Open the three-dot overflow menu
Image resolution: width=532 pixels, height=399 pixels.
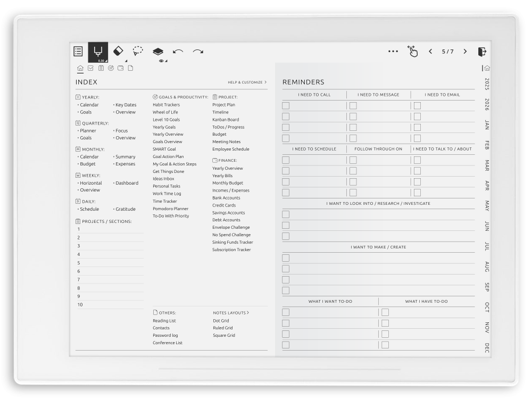point(393,51)
